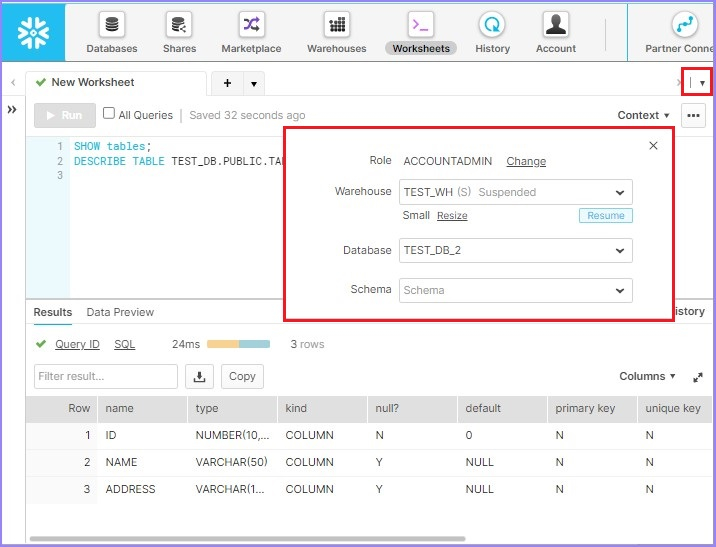Click the default column header

coord(502,409)
